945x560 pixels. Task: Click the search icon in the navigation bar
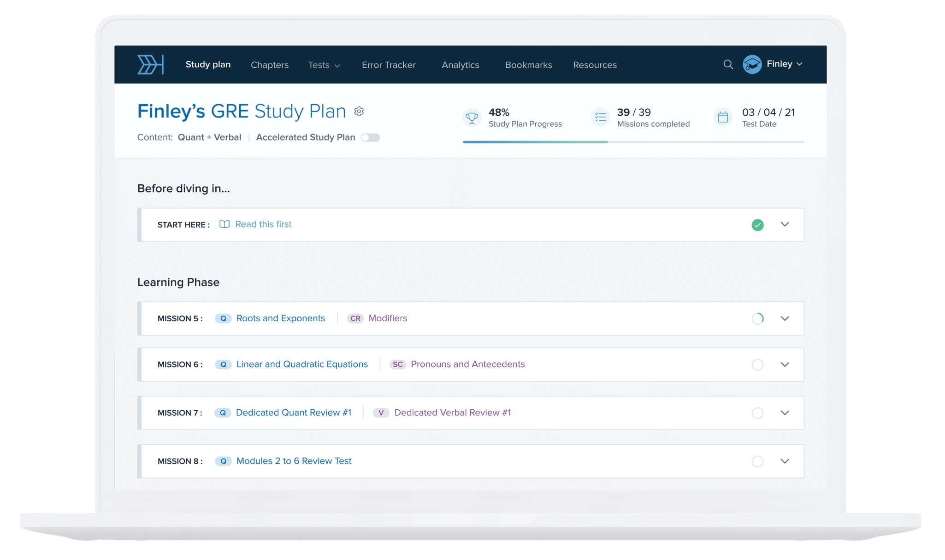click(728, 65)
